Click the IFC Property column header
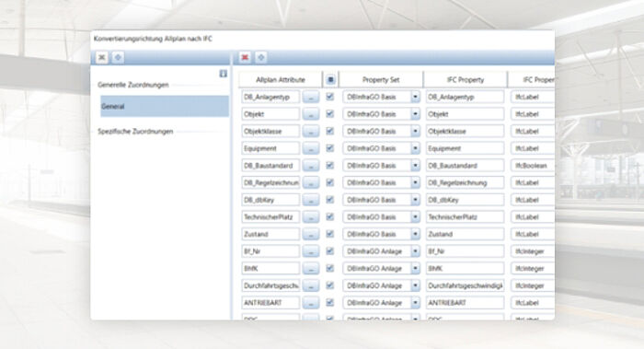The width and height of the screenshot is (644, 349). [x=466, y=80]
